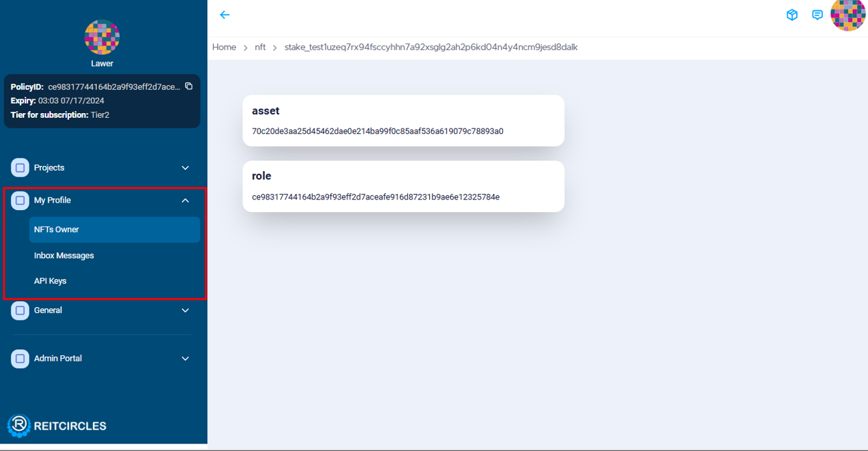868x451 pixels.
Task: Expand the General section chevron
Action: [x=185, y=310]
